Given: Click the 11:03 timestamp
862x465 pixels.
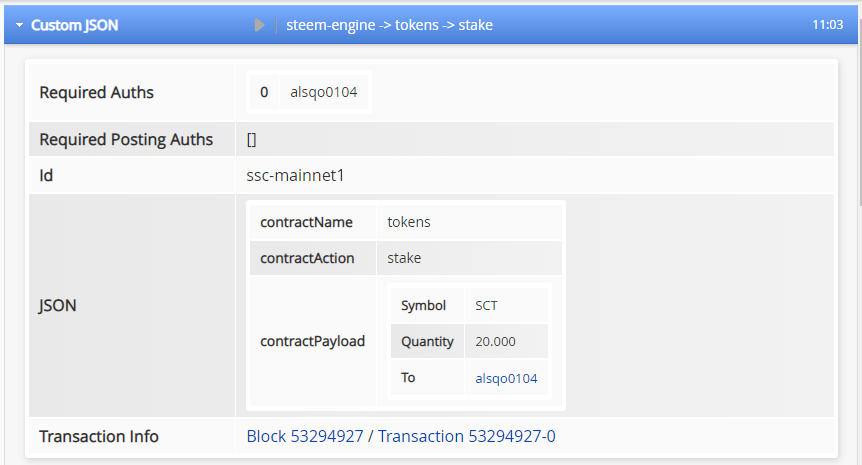Looking at the screenshot, I should (x=827, y=25).
